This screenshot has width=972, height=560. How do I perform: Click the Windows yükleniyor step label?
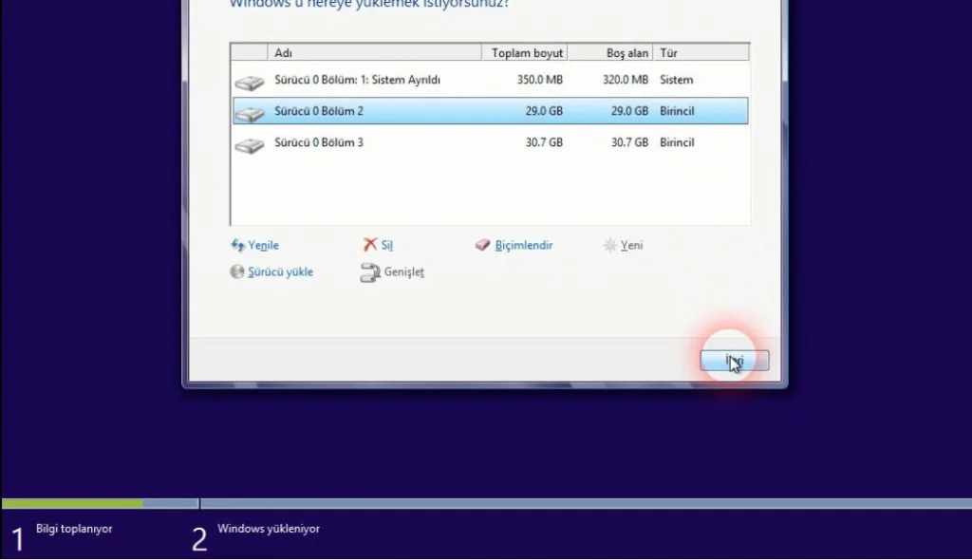269,529
